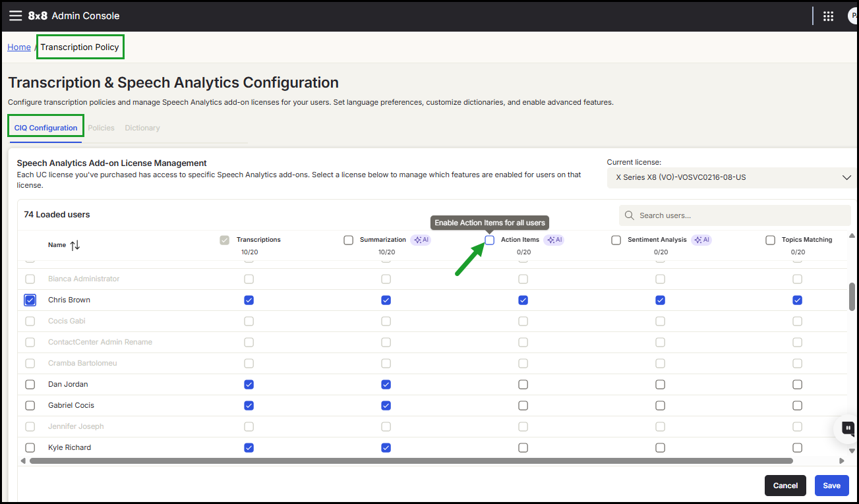Image resolution: width=859 pixels, height=504 pixels.
Task: Open the hamburger navigation menu
Action: [x=15, y=16]
